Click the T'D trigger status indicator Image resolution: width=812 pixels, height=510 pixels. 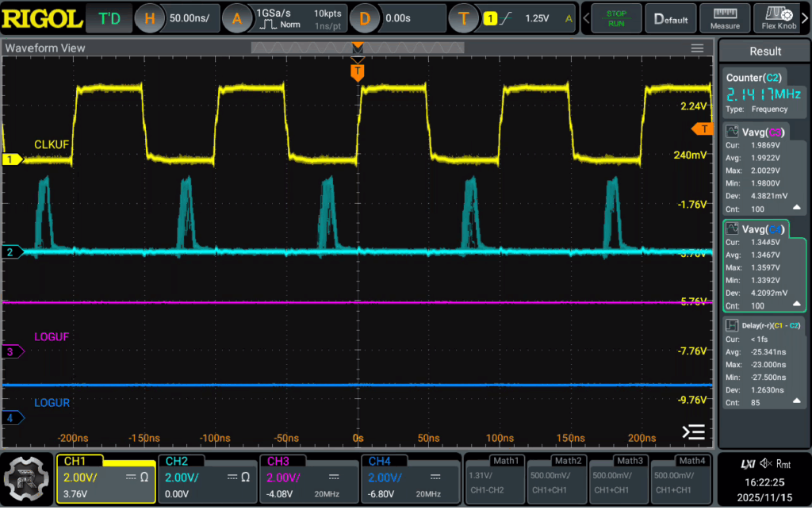pyautogui.click(x=109, y=19)
